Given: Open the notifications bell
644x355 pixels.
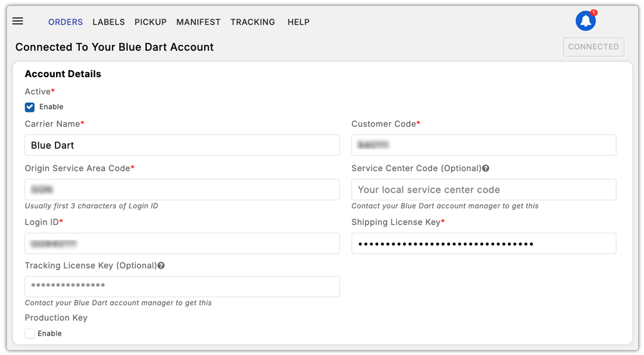Looking at the screenshot, I should click(x=585, y=21).
